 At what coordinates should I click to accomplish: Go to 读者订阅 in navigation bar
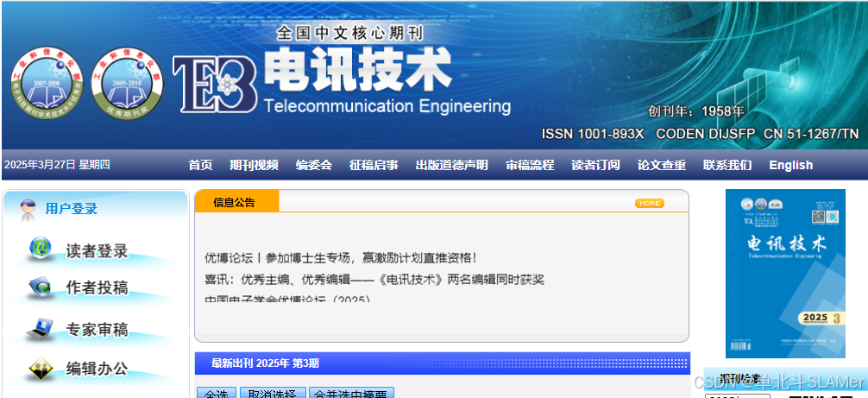pos(595,165)
